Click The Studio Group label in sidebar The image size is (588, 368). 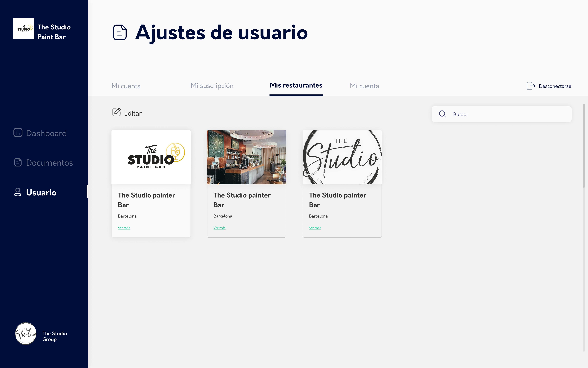point(55,336)
